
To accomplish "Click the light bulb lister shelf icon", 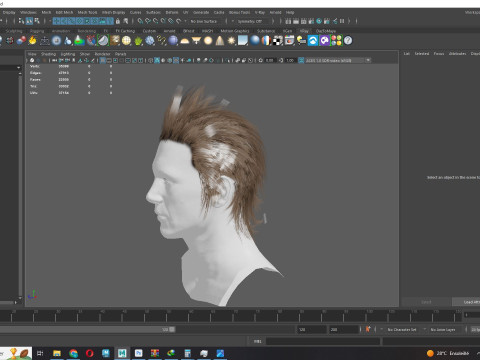I will click(x=301, y=41).
